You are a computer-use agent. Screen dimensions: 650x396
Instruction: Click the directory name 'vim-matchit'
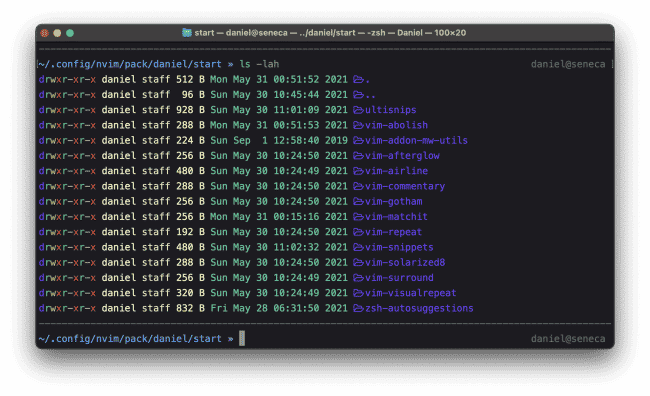[x=396, y=217]
